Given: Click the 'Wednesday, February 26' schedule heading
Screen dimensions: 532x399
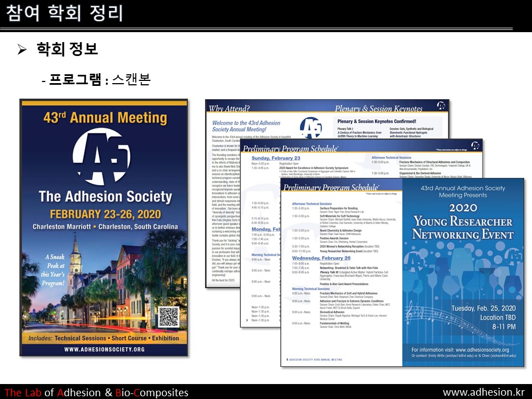Looking at the screenshot, I should click(x=321, y=258).
